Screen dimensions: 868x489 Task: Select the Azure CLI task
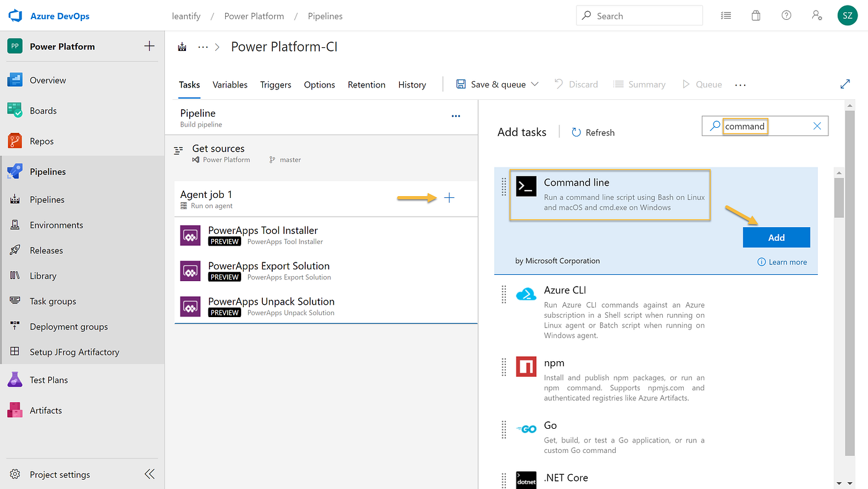point(656,312)
